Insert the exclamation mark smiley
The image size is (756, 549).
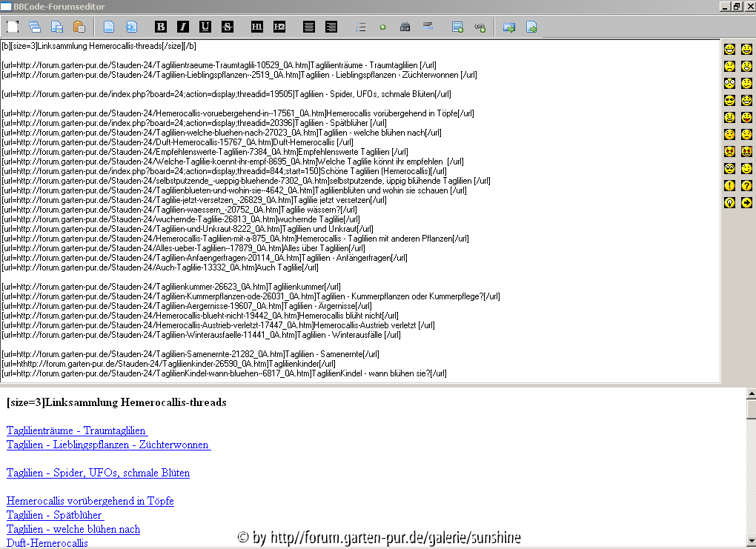click(729, 186)
